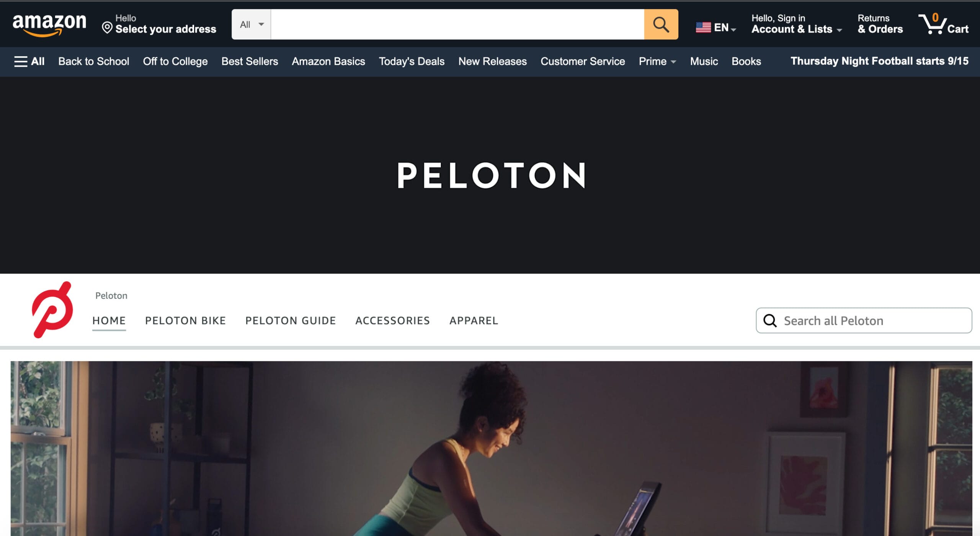Switch to the PELOTON BIKE tab
Image resolution: width=980 pixels, height=536 pixels.
tap(186, 320)
